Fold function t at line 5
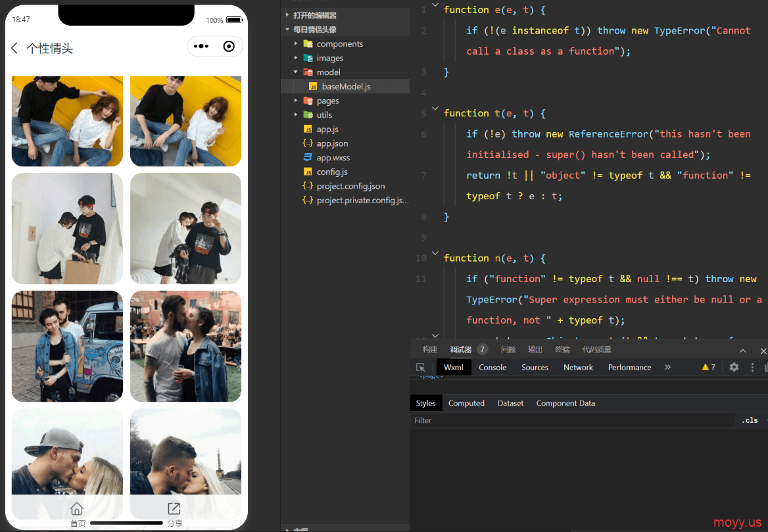The width and height of the screenshot is (768, 532). point(435,109)
